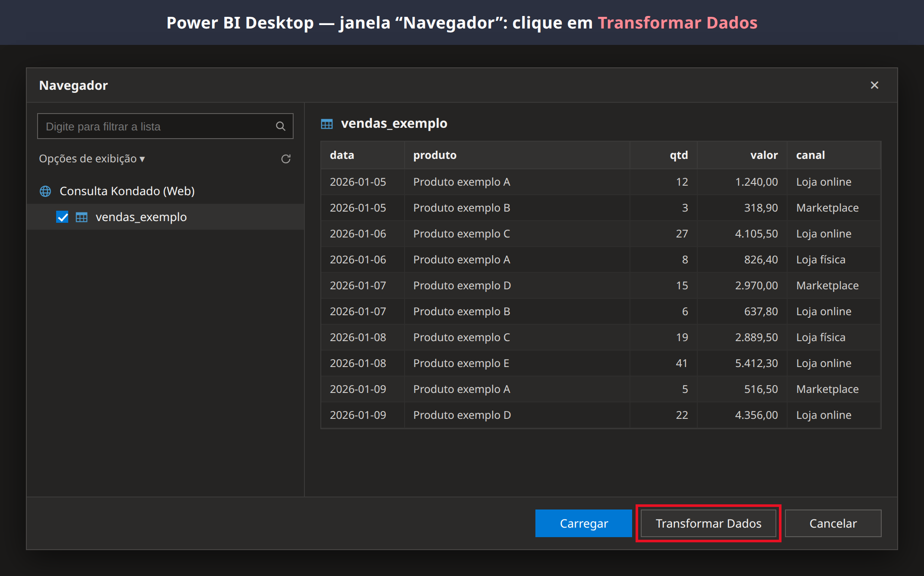This screenshot has width=924, height=576.
Task: Close the Navegador dialog
Action: pyautogui.click(x=874, y=85)
